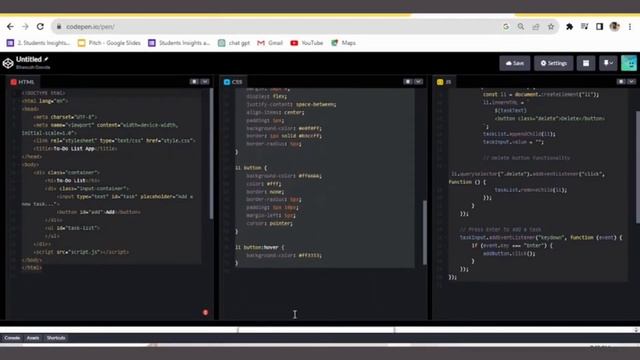Open the Students Insights bookmark, the first one

[x=38, y=43]
